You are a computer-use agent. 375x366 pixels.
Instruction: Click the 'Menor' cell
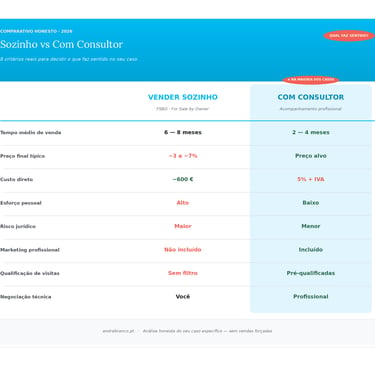point(311,226)
